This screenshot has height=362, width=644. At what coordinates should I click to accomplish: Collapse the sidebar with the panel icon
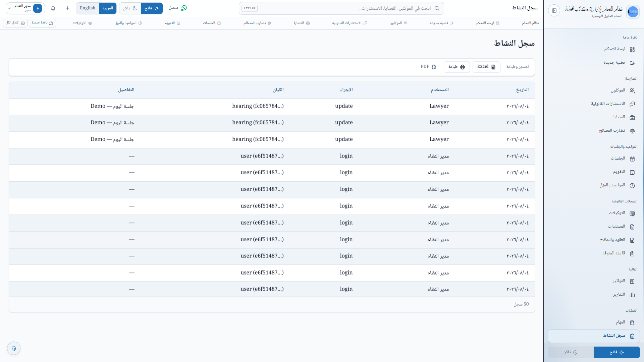coord(554,11)
